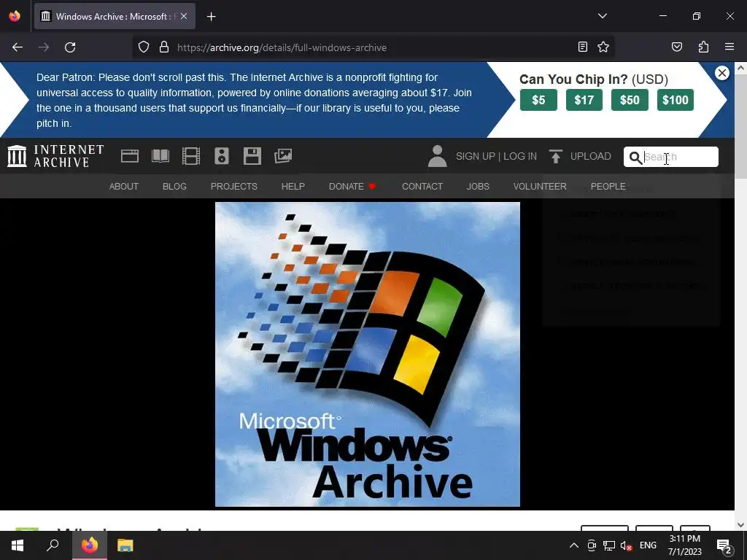The width and height of the screenshot is (747, 560).
Task: Click the Search input field
Action: (x=671, y=157)
